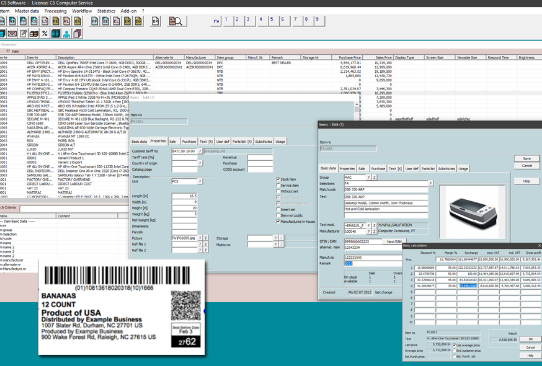This screenshot has height=366, width=542.
Task: Click the Length input field in Properties
Action: [185, 196]
